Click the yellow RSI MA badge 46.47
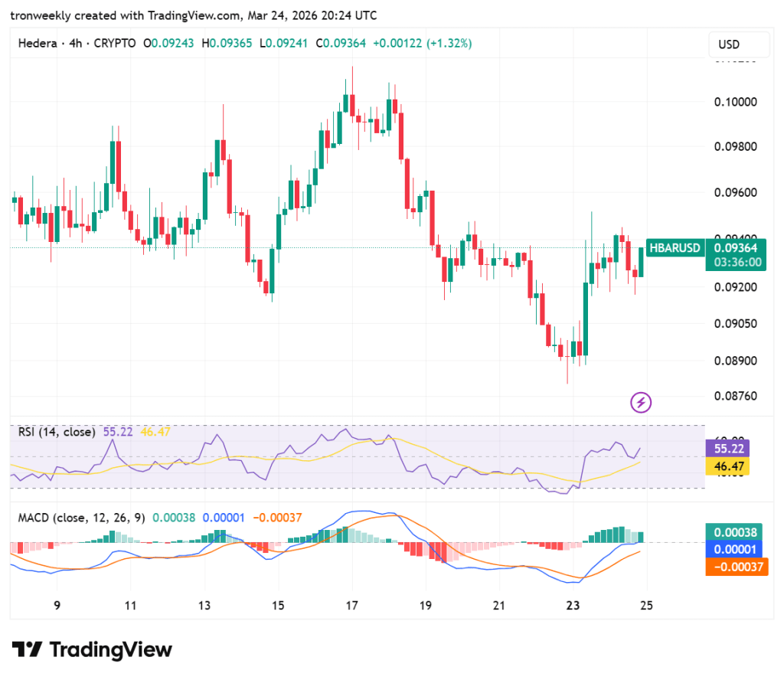 726,466
